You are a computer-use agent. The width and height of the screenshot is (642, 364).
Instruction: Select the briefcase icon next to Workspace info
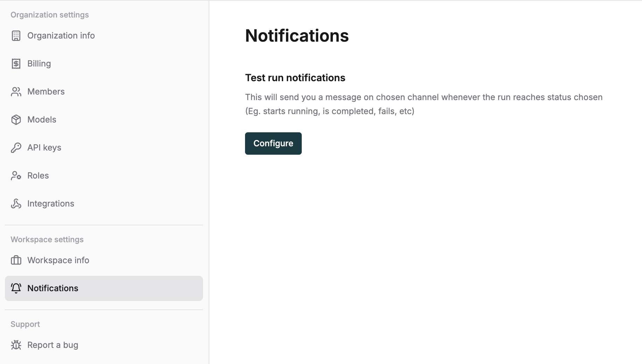tap(16, 260)
